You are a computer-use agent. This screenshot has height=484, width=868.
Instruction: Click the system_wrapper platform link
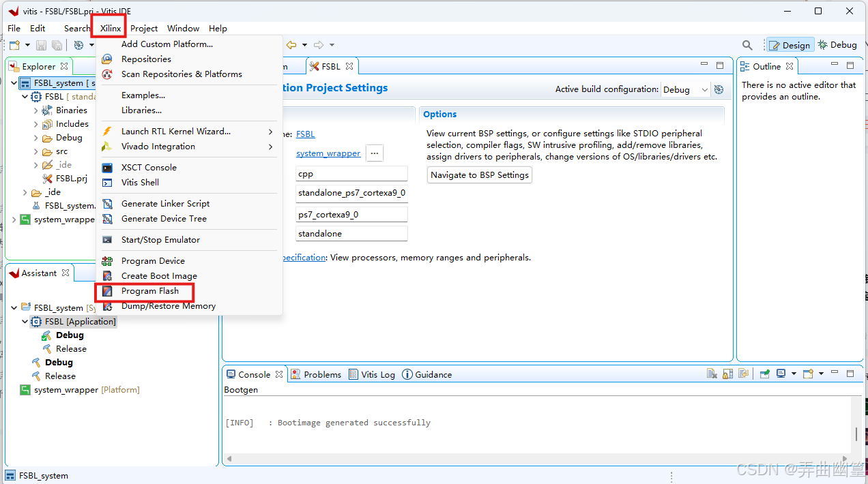point(328,153)
